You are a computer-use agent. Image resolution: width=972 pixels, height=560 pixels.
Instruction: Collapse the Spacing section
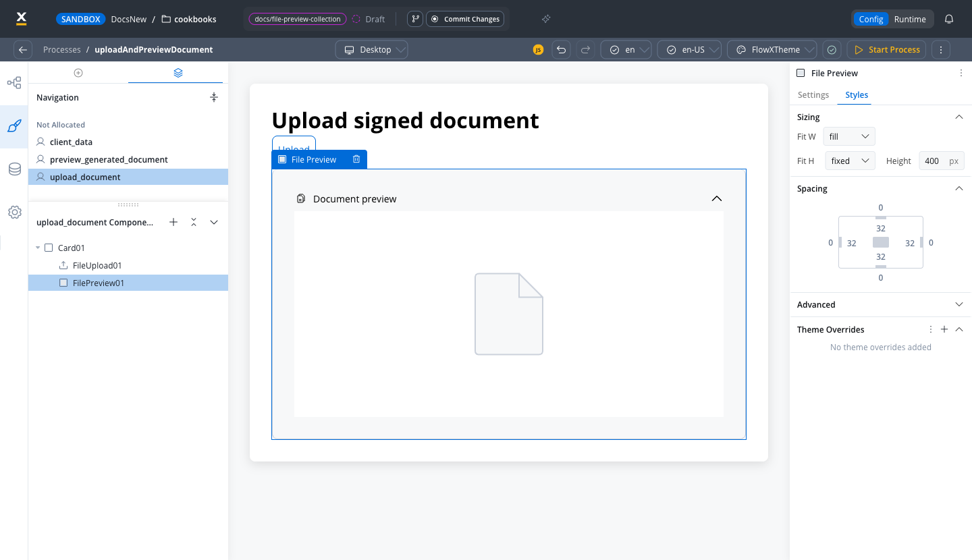click(959, 188)
